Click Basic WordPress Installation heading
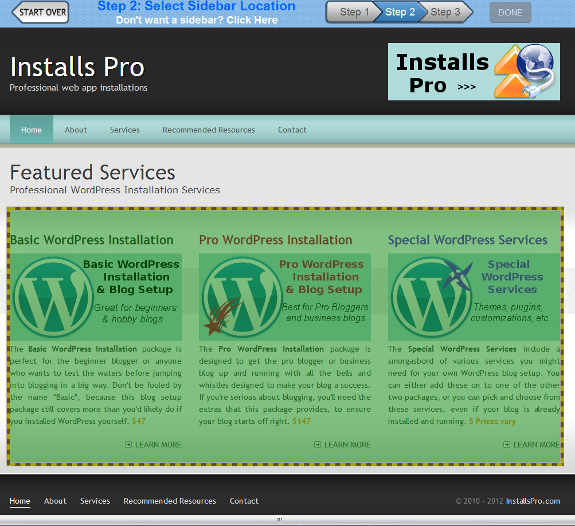The height and width of the screenshot is (526, 575). (x=92, y=240)
